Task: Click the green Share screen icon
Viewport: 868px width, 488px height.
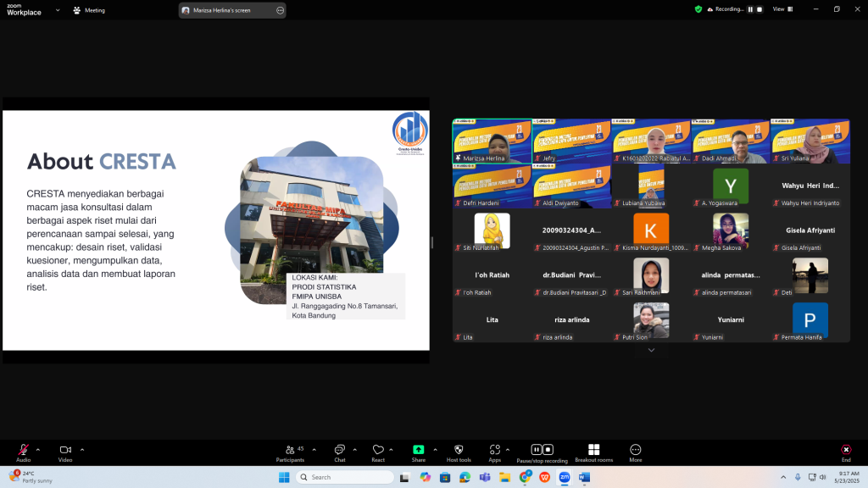Action: pos(419,449)
